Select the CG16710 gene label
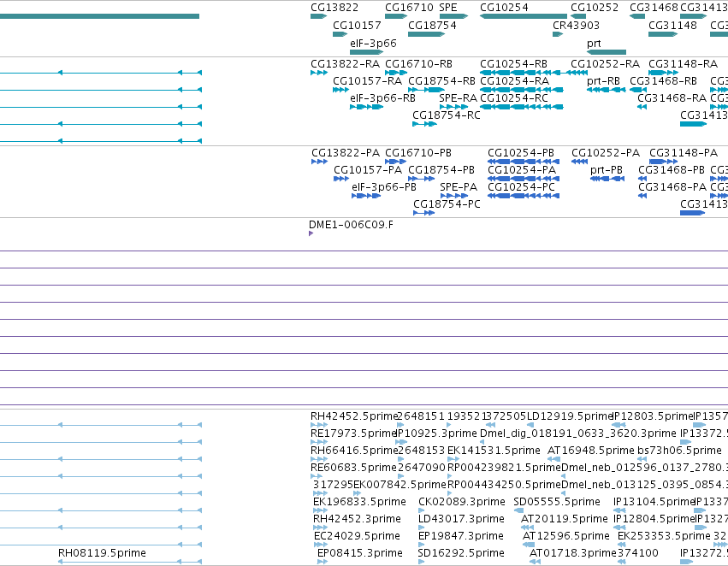 coord(409,8)
